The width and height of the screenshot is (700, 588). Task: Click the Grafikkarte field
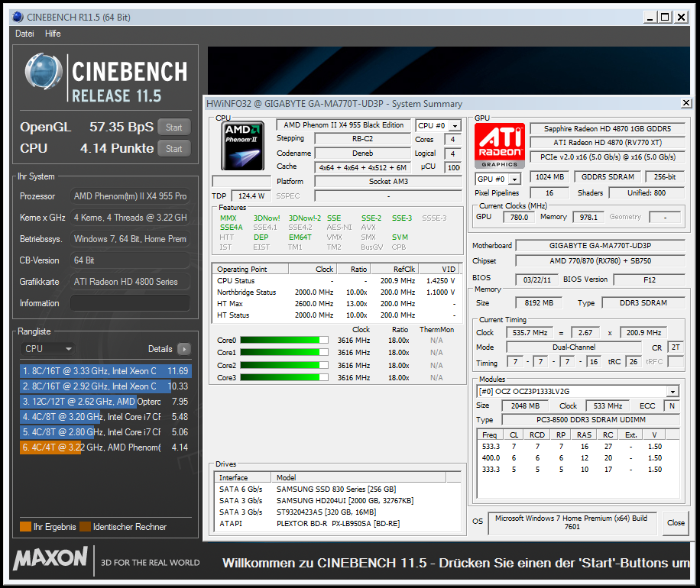pos(130,282)
